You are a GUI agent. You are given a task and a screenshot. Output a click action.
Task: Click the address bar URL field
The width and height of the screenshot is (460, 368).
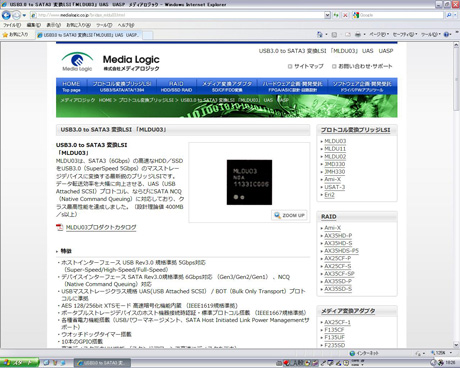click(177, 15)
